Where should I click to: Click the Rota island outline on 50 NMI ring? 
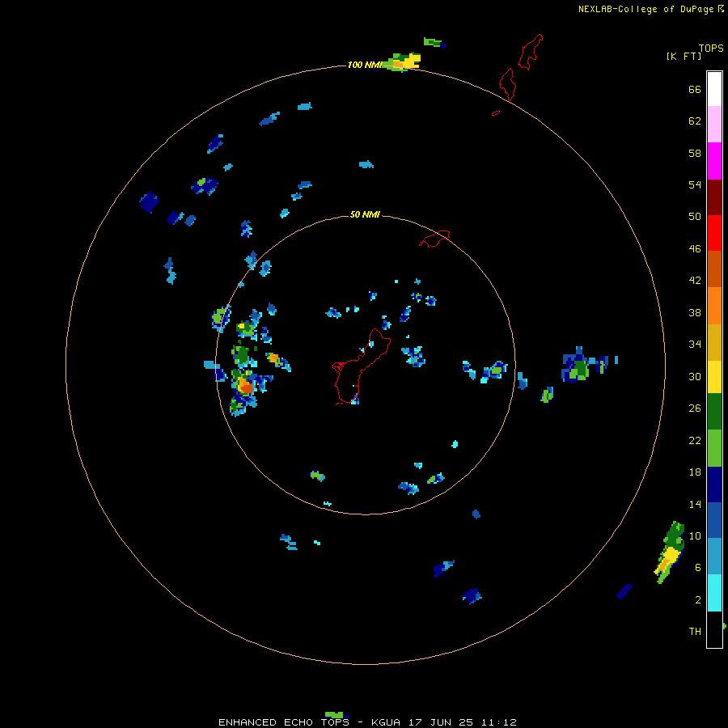[x=434, y=239]
